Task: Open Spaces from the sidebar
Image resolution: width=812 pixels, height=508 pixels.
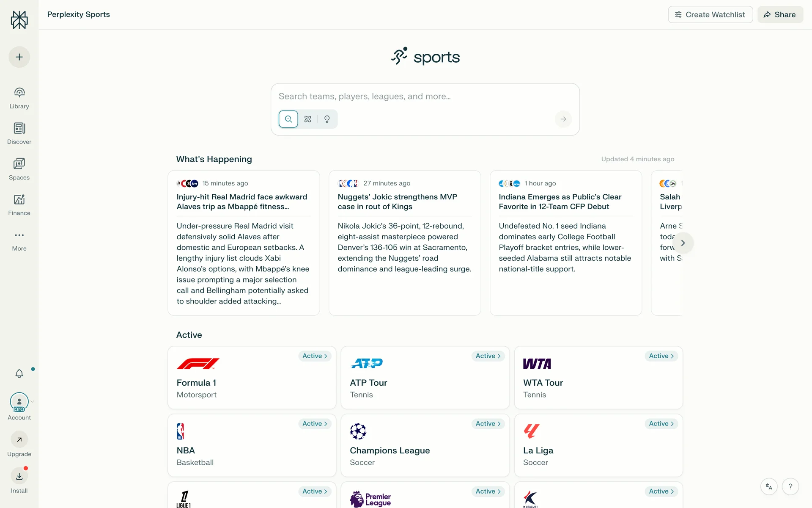Action: (x=19, y=164)
